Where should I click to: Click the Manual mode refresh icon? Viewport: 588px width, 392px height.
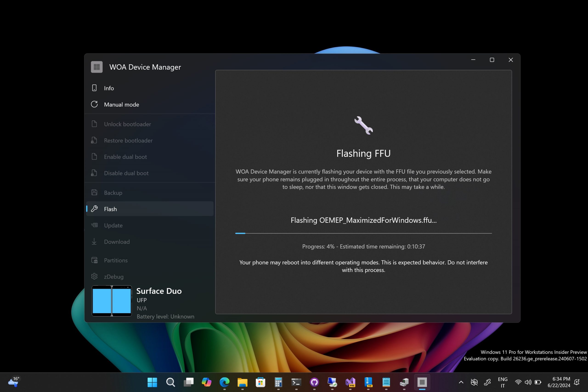[94, 104]
